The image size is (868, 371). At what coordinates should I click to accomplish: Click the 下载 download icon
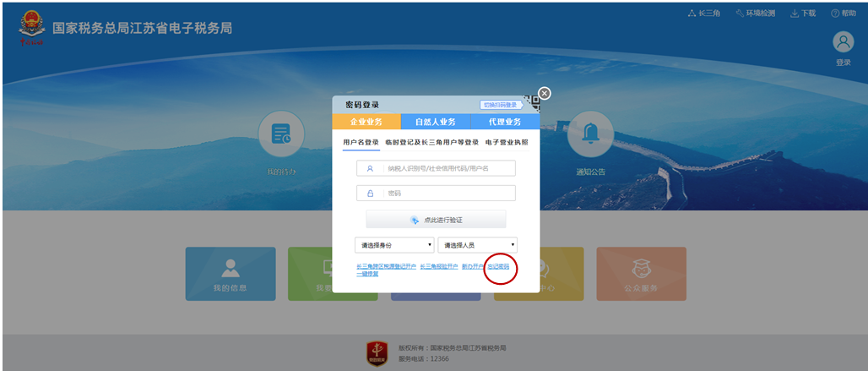tap(794, 14)
